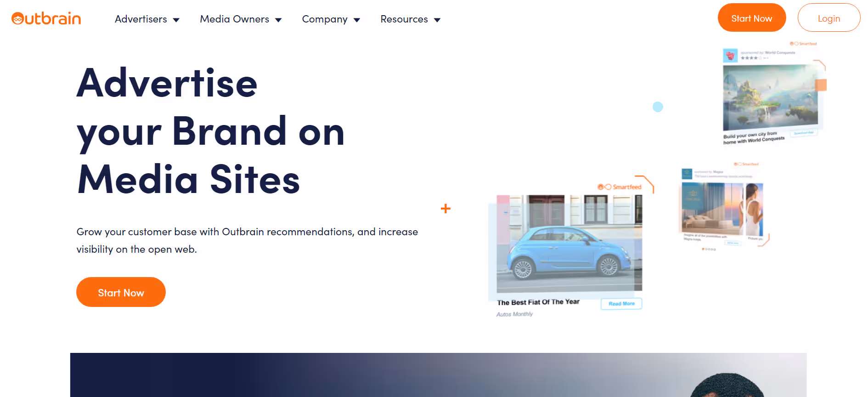Image resolution: width=868 pixels, height=397 pixels.
Task: Click the Read More button on Fiat card
Action: pyautogui.click(x=621, y=304)
